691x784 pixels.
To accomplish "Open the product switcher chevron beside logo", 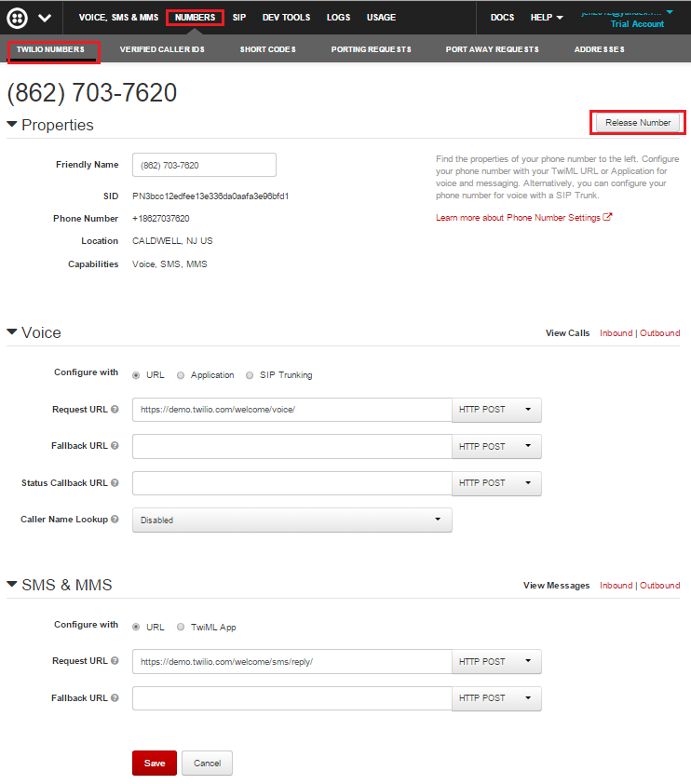I will pos(45,18).
